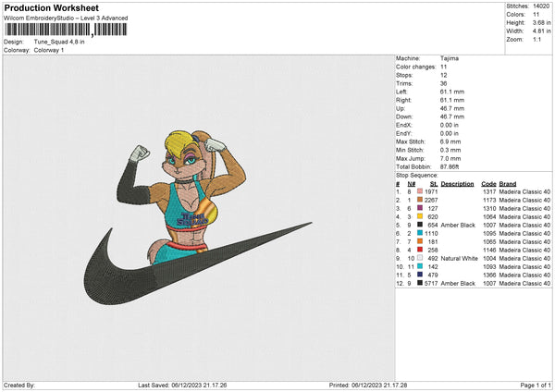Choose the yellow swatch with 620 stitches

(420, 216)
